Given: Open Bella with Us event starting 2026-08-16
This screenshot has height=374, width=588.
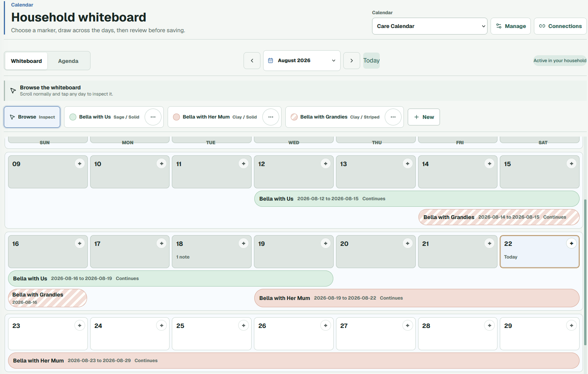Looking at the screenshot, I should (171, 278).
